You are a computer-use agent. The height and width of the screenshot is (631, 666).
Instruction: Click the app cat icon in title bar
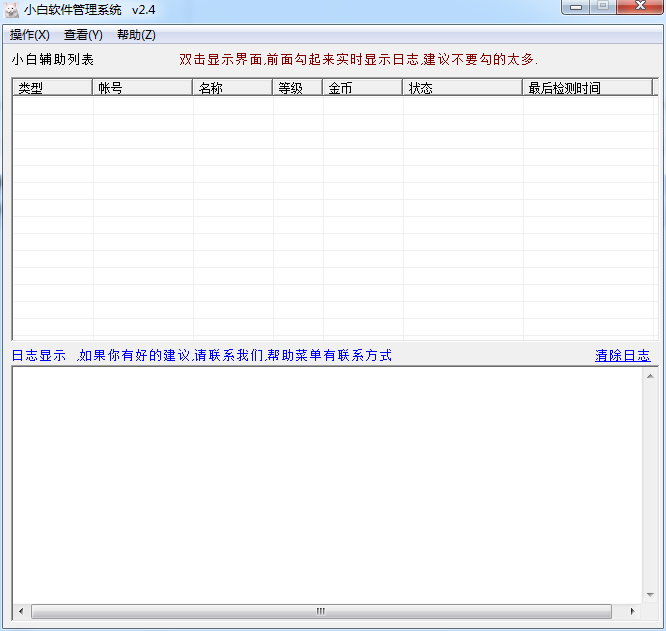point(11,10)
